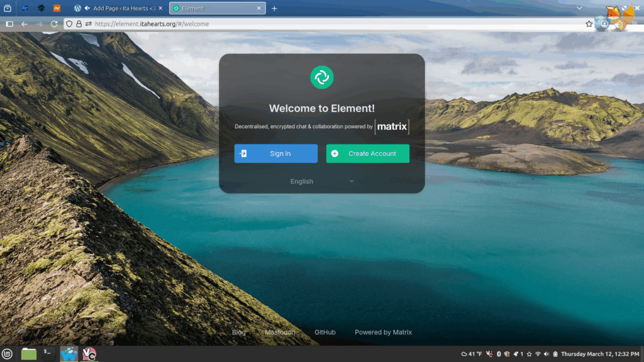The width and height of the screenshot is (644, 362).
Task: Mute audio on the WordPress tab
Action: [87, 8]
